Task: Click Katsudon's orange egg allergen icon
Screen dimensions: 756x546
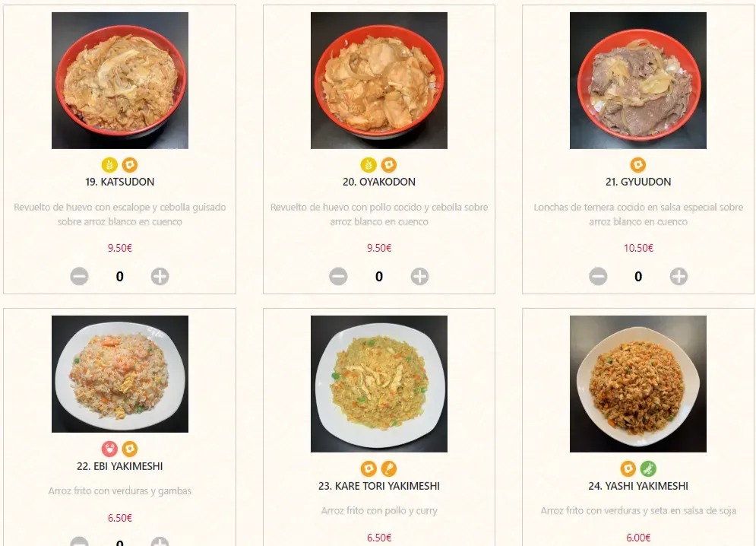Action: 130,164
